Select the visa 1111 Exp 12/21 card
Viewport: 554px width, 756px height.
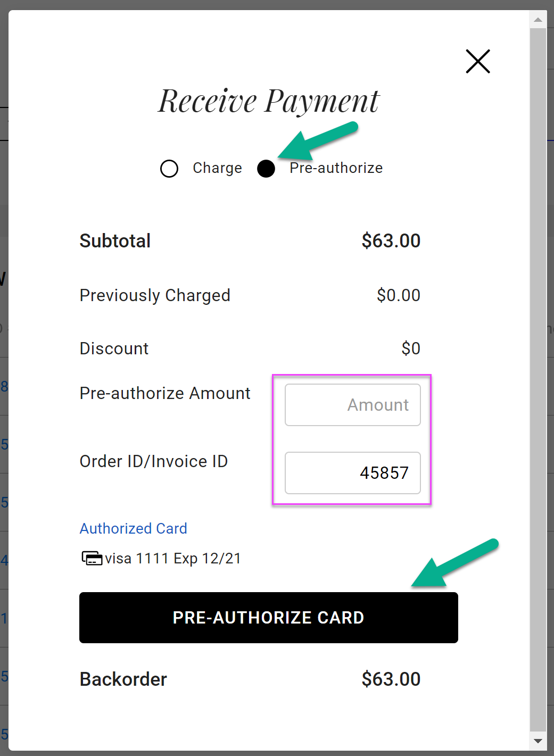[x=172, y=559]
